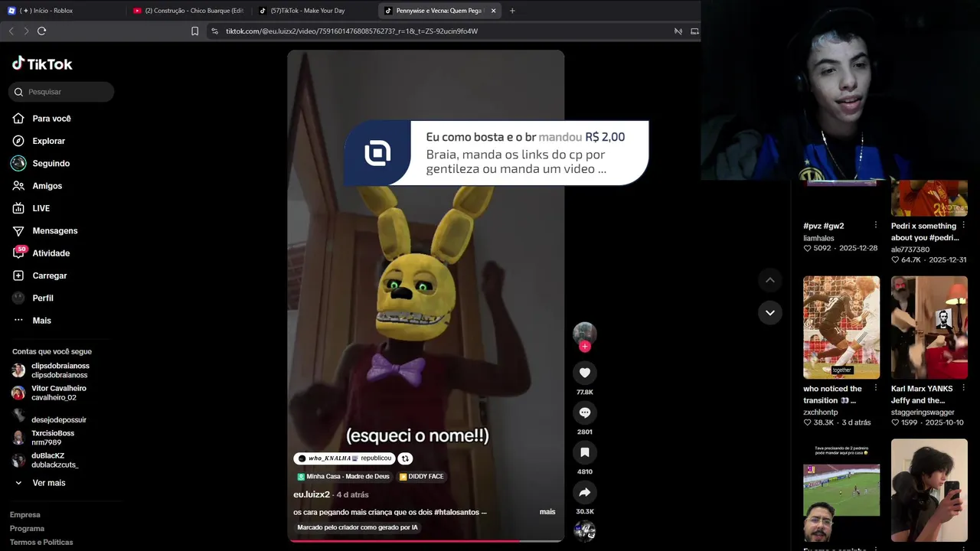The width and height of the screenshot is (980, 551).
Task: Go forward in browser history
Action: (26, 31)
